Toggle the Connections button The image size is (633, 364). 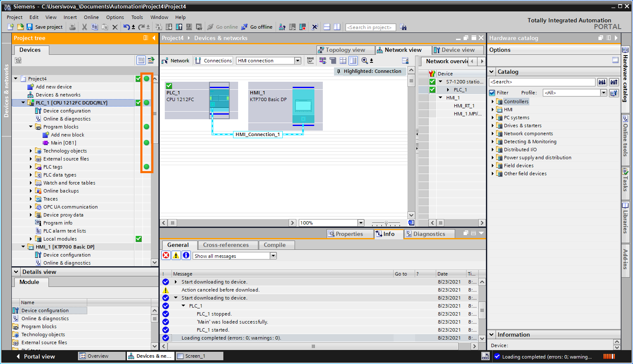tap(213, 61)
